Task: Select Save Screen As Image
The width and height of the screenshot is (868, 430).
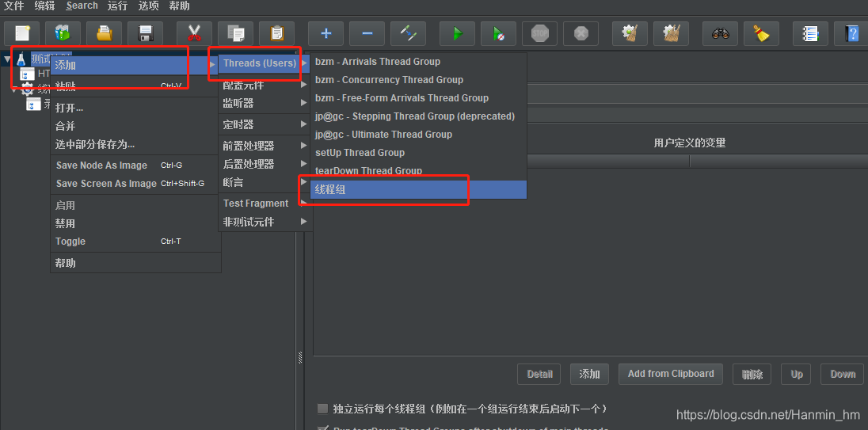Action: coord(135,183)
